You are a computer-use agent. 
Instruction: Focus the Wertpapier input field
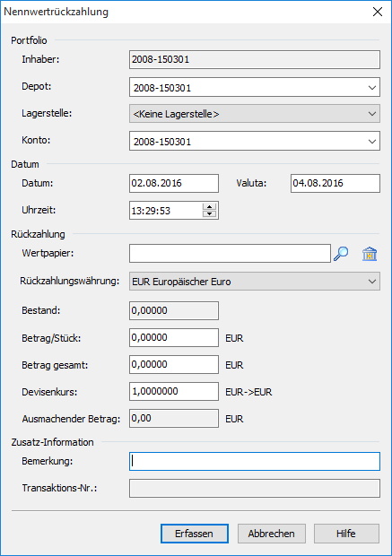(x=230, y=254)
